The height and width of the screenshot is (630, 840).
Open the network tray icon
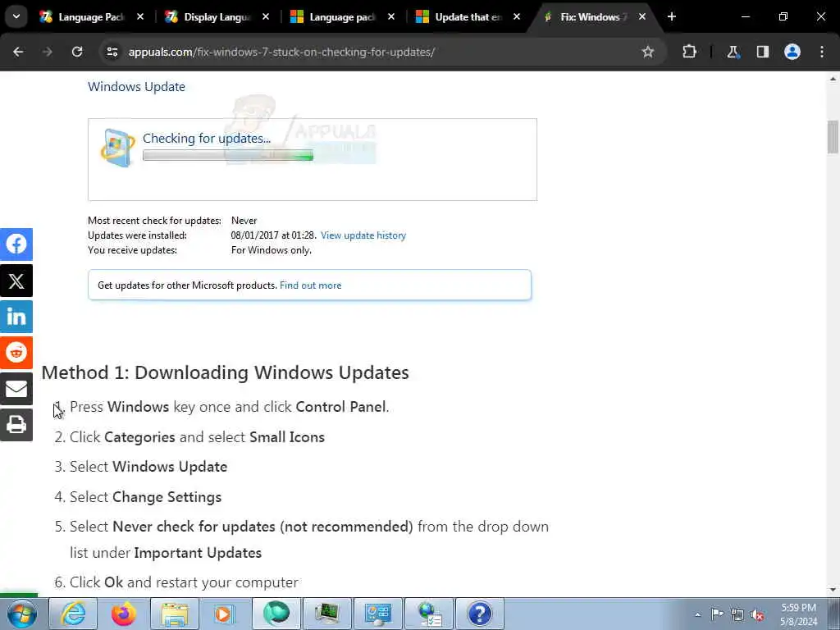[737, 614]
